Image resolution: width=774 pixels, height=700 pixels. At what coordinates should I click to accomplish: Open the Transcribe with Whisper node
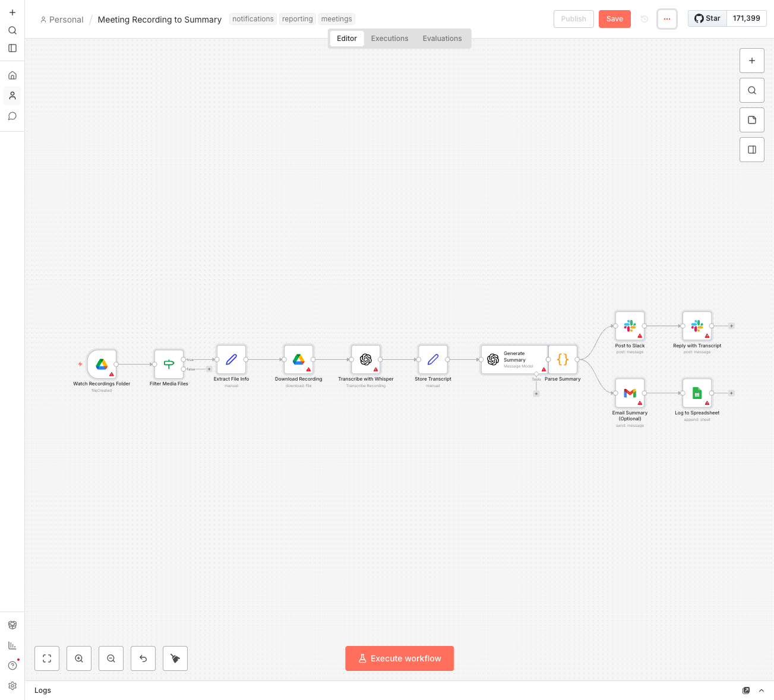pyautogui.click(x=366, y=359)
